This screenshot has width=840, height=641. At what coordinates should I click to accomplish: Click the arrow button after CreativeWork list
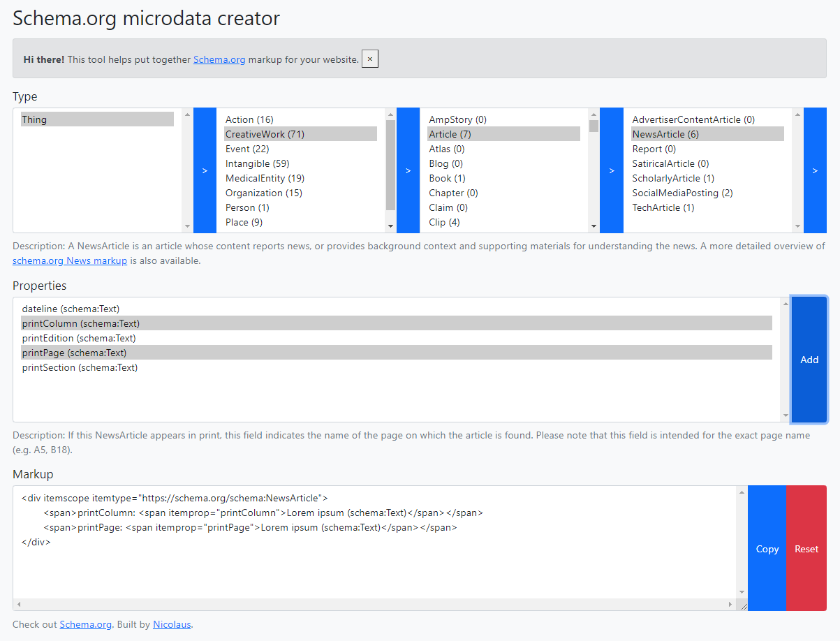[408, 170]
